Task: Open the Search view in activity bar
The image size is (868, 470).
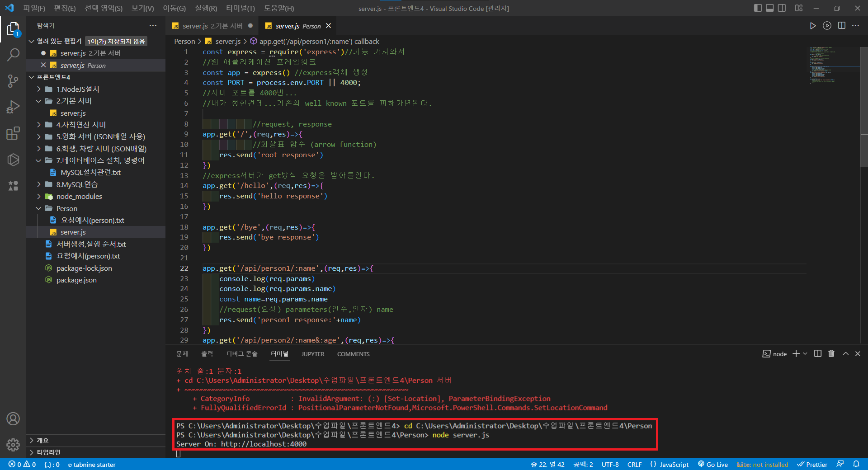Action: tap(13, 55)
